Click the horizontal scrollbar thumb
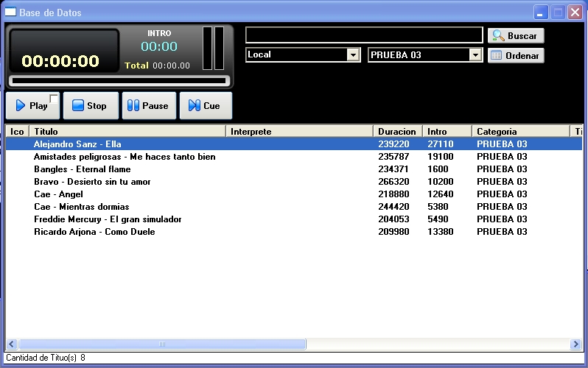Image resolution: width=588 pixels, height=368 pixels. click(x=162, y=344)
